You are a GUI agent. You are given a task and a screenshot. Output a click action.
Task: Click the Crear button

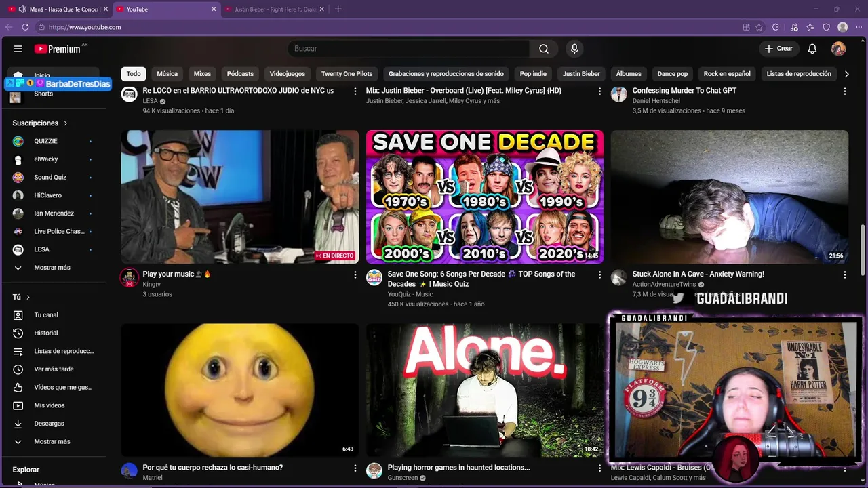point(778,49)
